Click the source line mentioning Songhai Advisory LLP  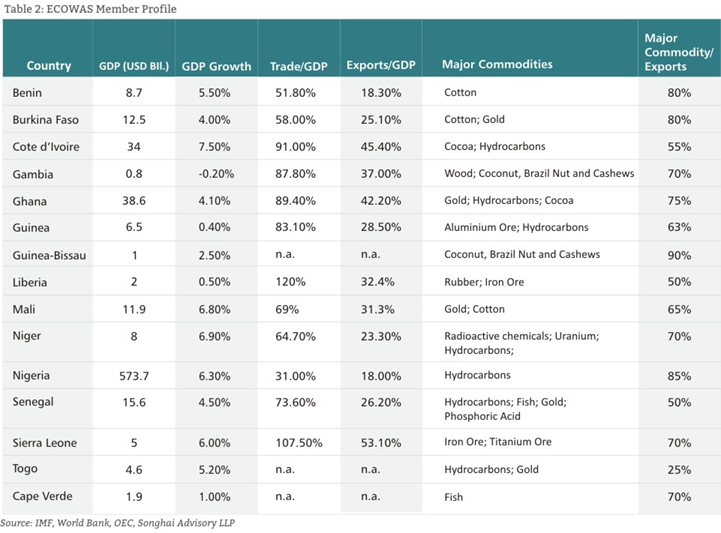118,523
